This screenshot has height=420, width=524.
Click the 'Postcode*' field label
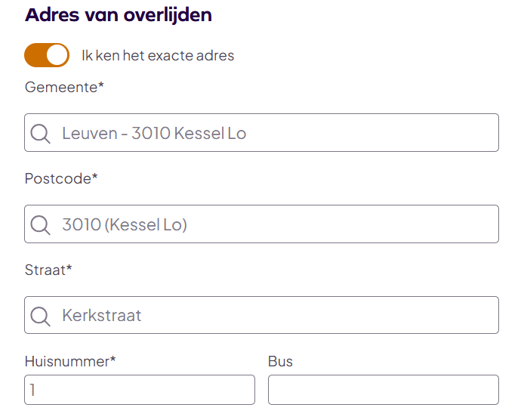click(x=61, y=178)
